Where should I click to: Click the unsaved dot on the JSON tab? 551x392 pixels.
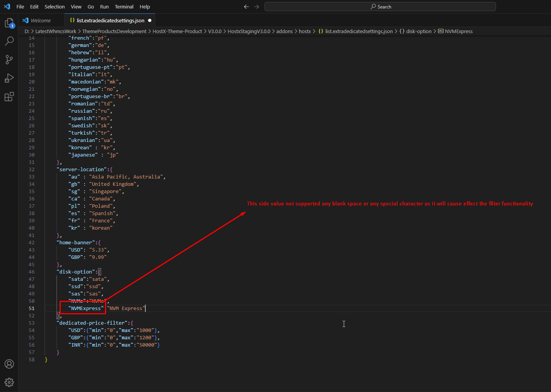(150, 20)
